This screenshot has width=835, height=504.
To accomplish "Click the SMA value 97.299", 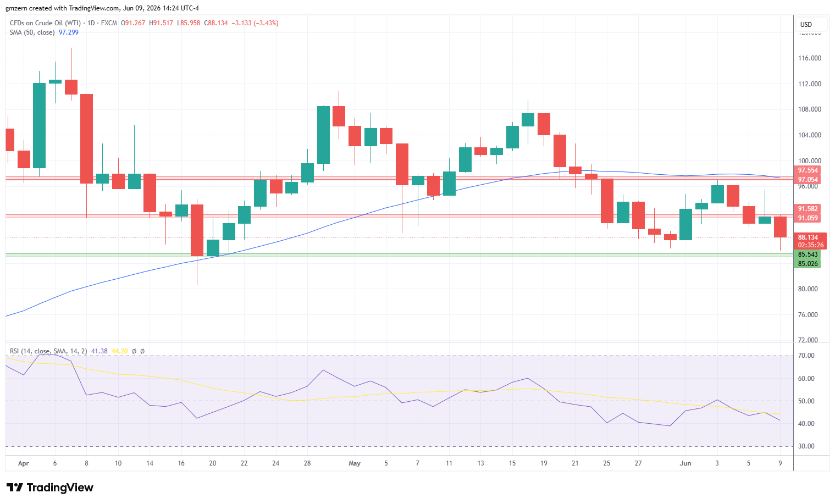I will (69, 32).
